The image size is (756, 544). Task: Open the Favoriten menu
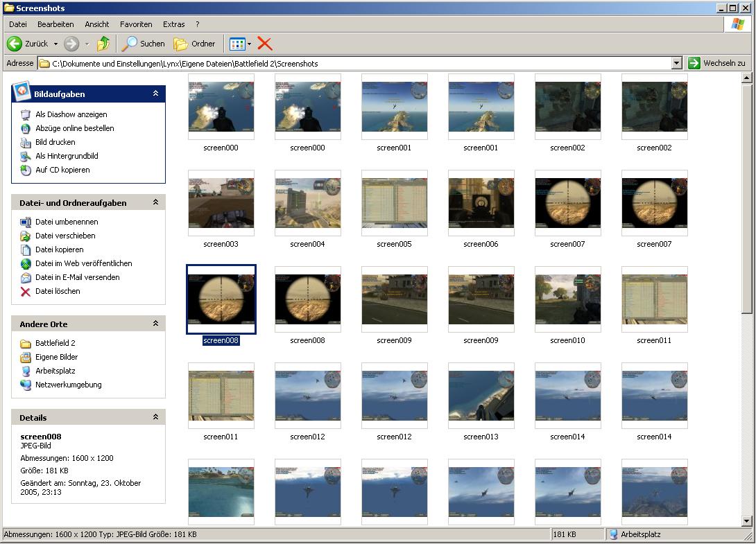tap(136, 24)
